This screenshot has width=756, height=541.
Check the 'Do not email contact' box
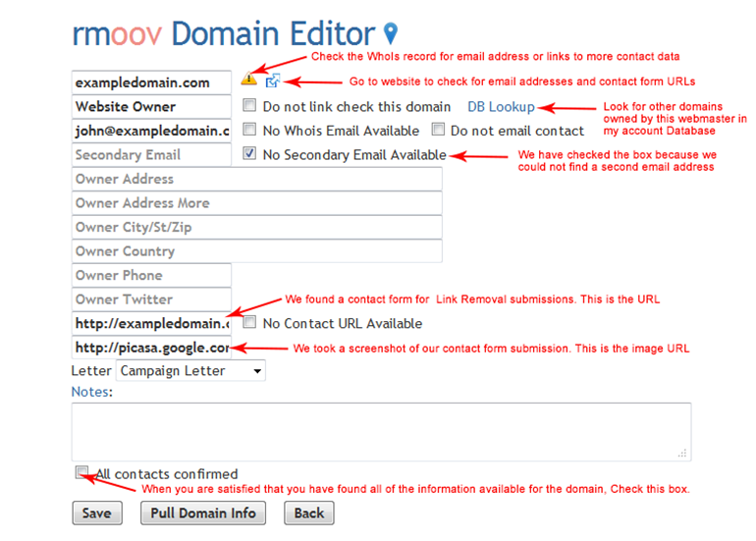pos(438,130)
